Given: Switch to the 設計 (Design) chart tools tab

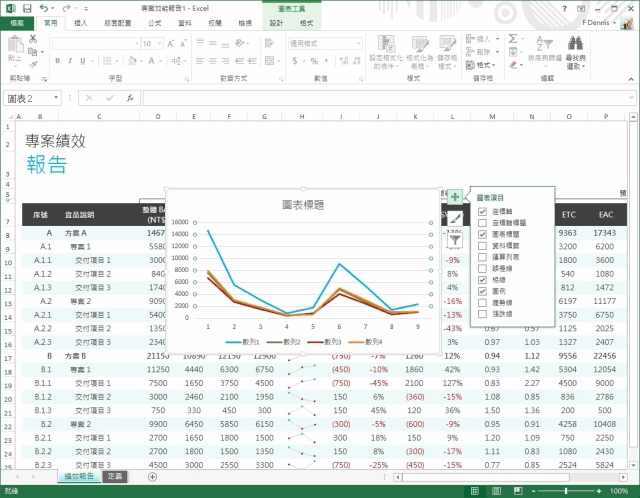Looking at the screenshot, I should pos(276,23).
